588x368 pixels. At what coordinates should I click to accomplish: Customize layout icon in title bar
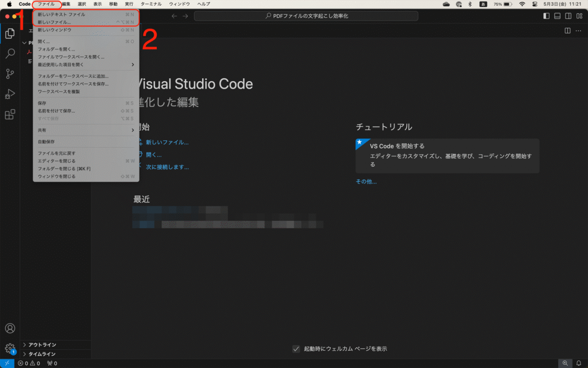pyautogui.click(x=579, y=16)
